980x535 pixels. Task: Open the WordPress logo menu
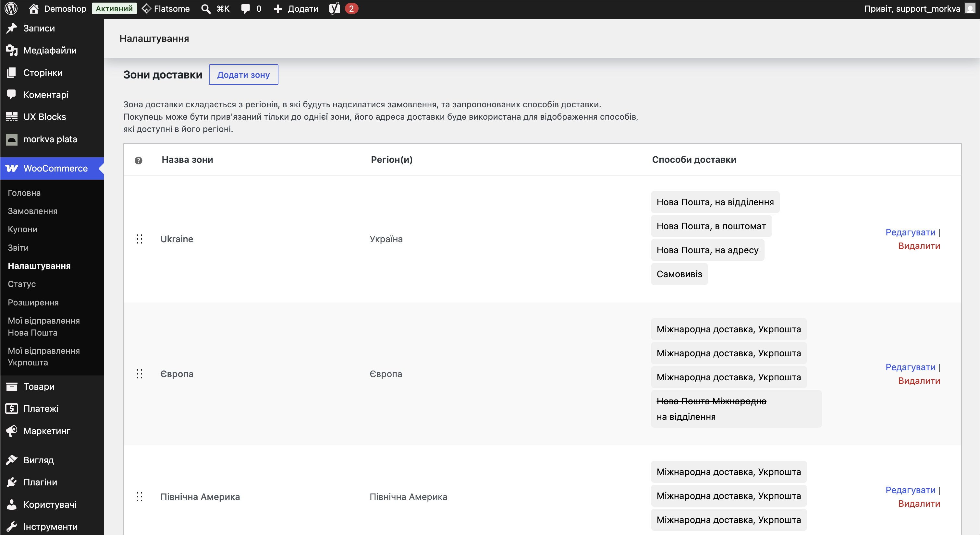point(11,9)
